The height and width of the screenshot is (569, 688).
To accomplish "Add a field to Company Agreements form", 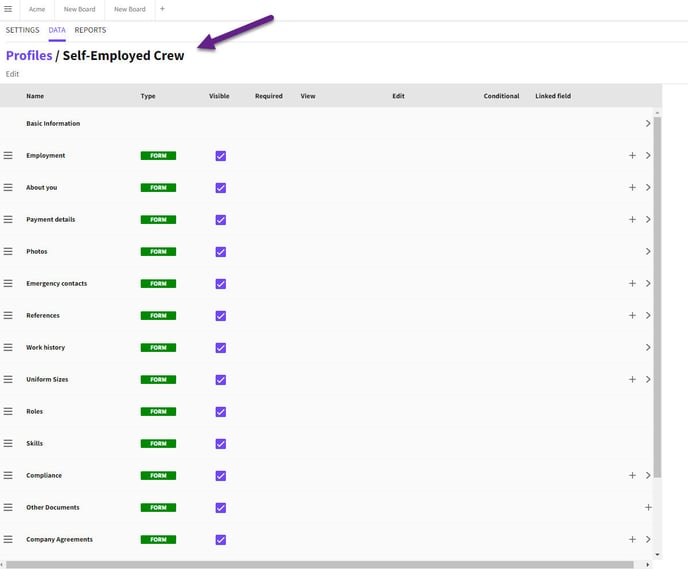I will click(632, 540).
